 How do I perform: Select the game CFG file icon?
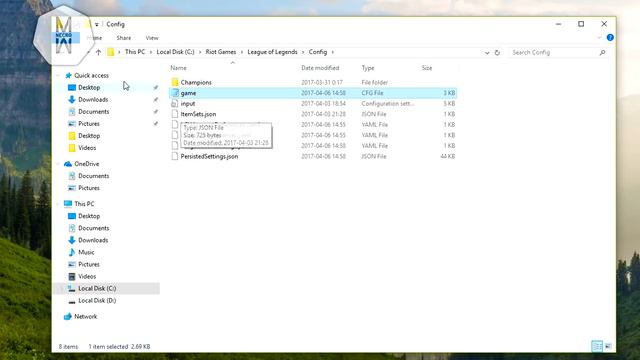[175, 93]
